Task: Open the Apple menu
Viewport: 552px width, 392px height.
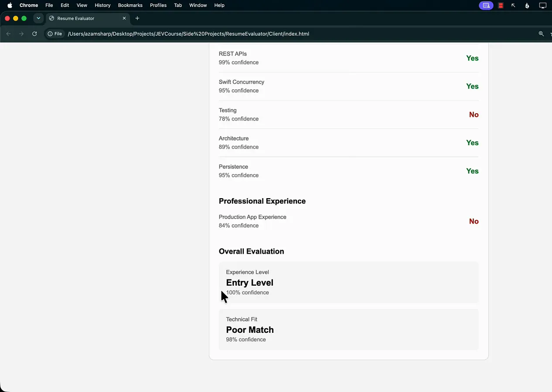Action: tap(10, 5)
